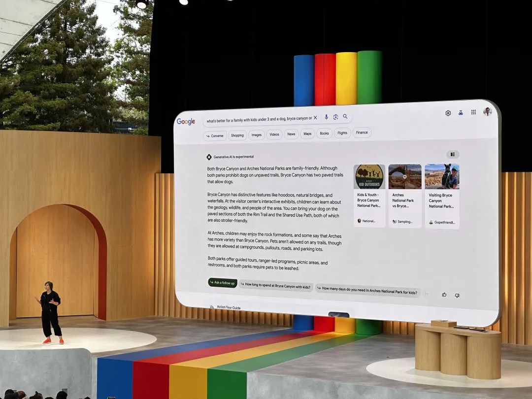Open the Arches National Park vs Bryce card
This screenshot has width=532, height=399.
point(405,196)
